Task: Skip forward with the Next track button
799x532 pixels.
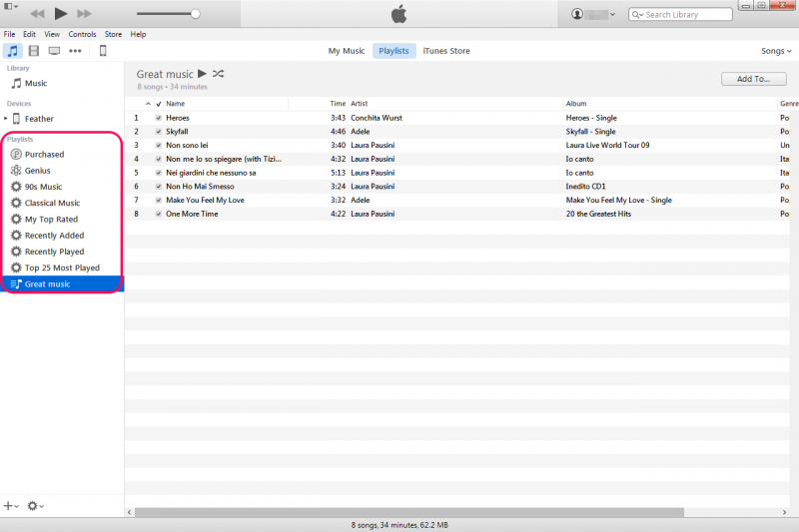Action: point(84,14)
